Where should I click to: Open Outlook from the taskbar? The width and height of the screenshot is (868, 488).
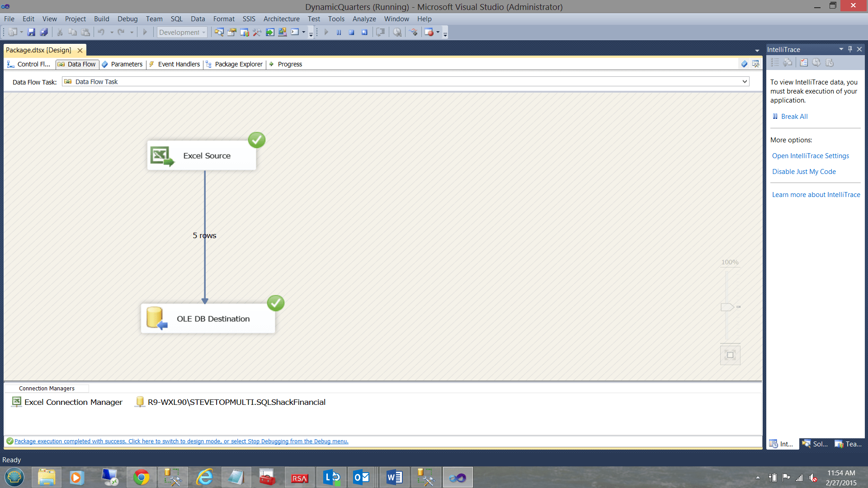point(362,477)
